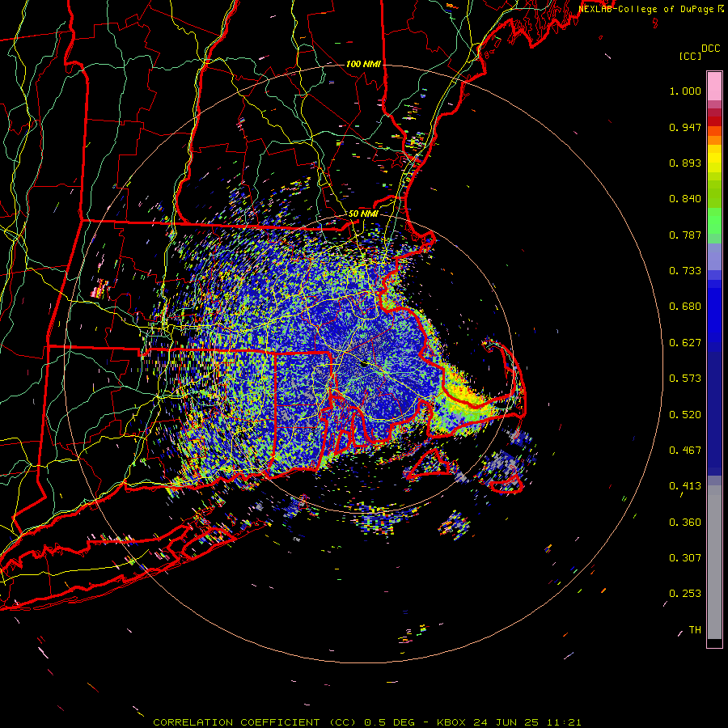Click the 0.893 scale value
728x728 pixels.
coord(685,163)
